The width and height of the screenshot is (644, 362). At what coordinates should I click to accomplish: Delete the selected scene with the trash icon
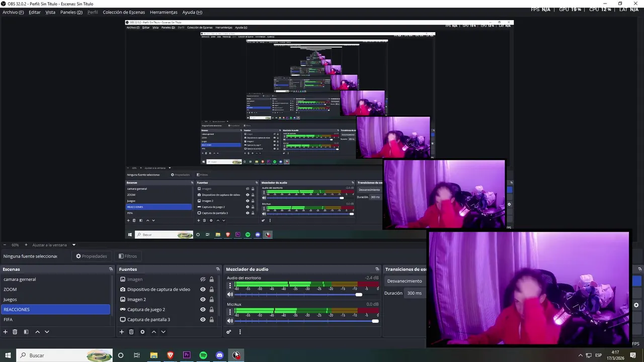pos(15,332)
